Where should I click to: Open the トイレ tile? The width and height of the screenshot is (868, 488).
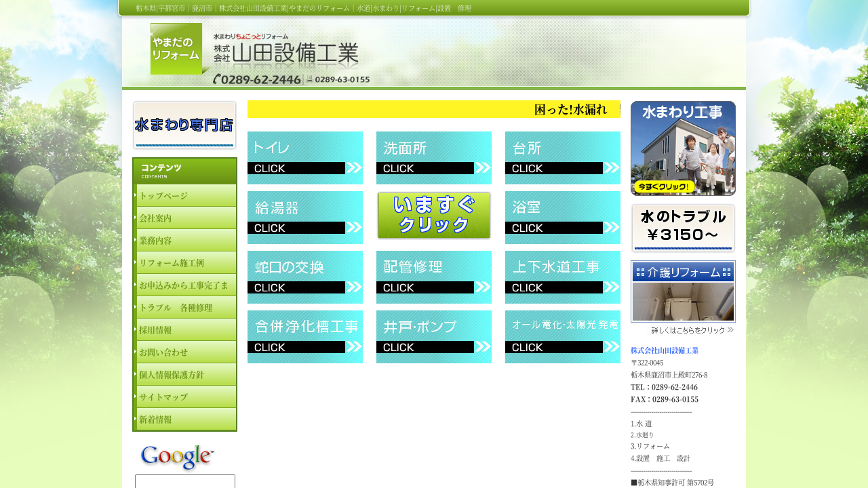305,158
